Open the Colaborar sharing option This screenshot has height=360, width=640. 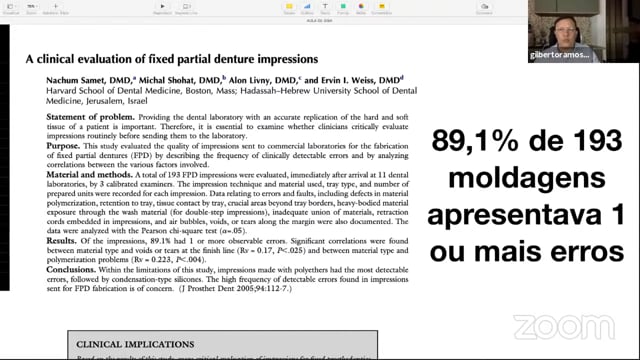tap(484, 8)
